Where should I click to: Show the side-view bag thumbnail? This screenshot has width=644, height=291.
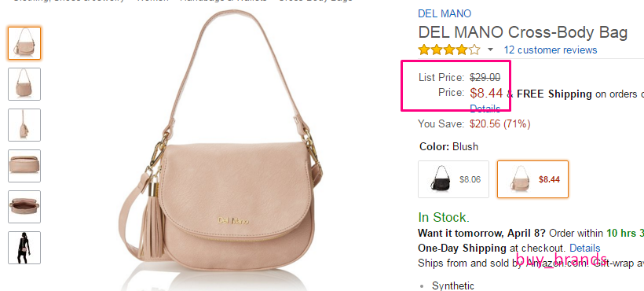[24, 125]
